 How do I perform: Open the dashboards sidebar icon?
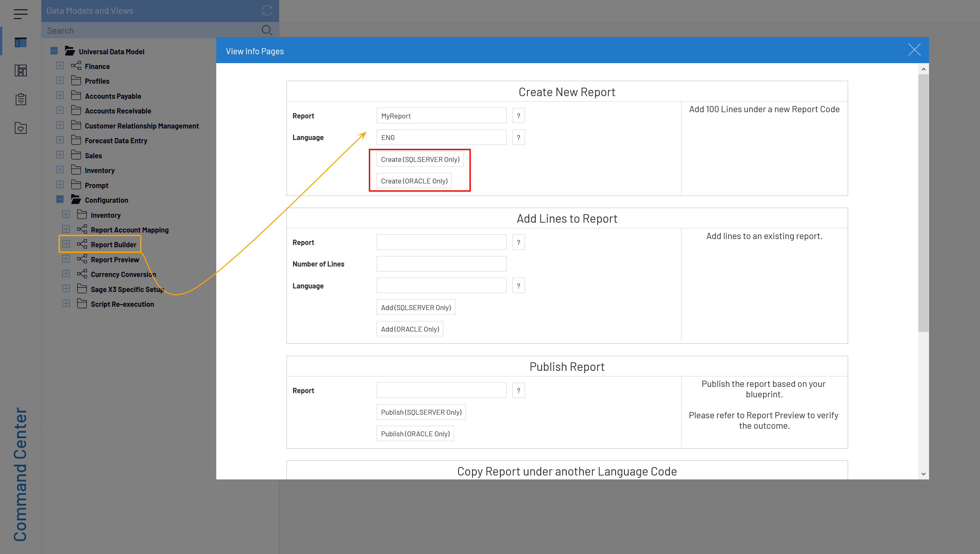tap(21, 70)
